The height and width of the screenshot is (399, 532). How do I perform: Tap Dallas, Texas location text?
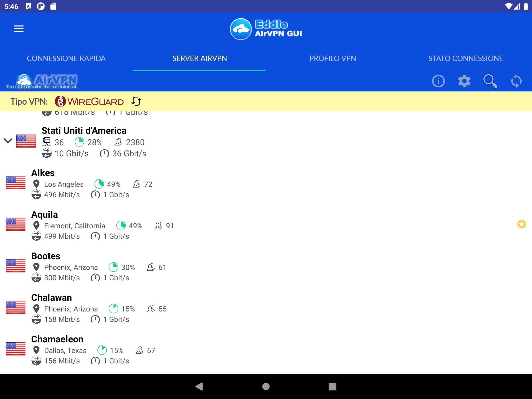point(65,350)
